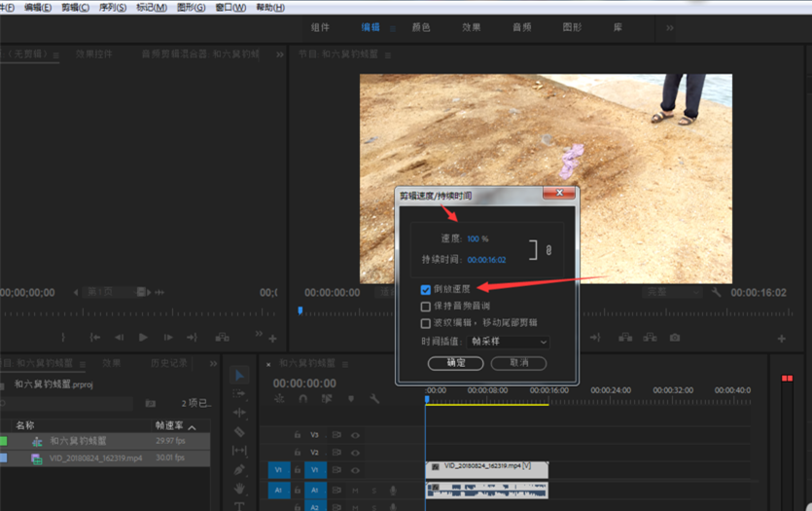Expand project panel tabs overflow chevron

[213, 363]
